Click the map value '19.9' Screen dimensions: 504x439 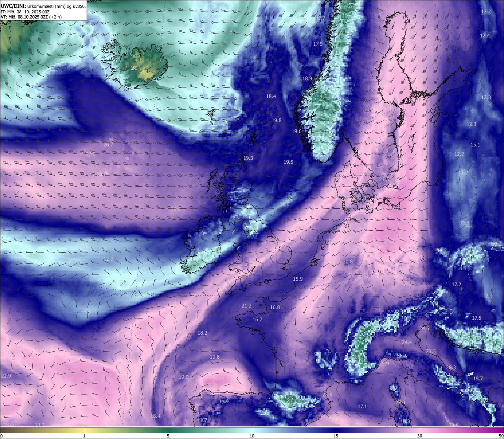click(183, 377)
